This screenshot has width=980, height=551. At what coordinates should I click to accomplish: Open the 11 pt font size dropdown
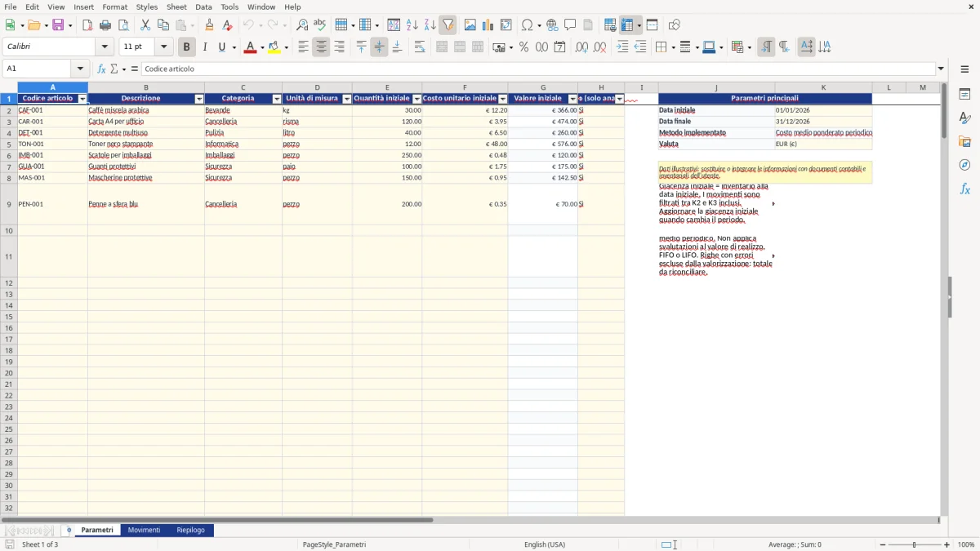[x=163, y=47]
